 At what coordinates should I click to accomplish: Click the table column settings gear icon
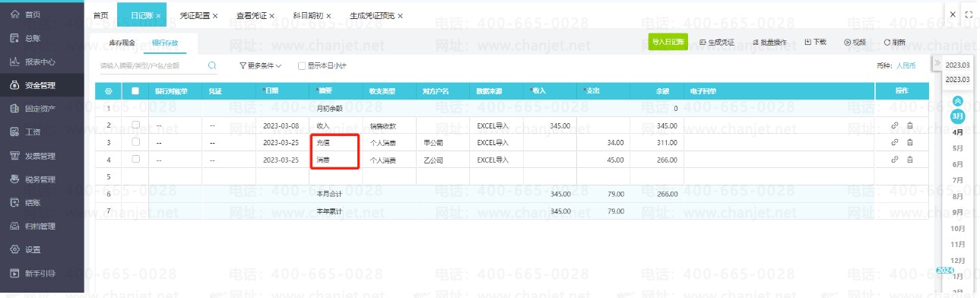tap(108, 91)
